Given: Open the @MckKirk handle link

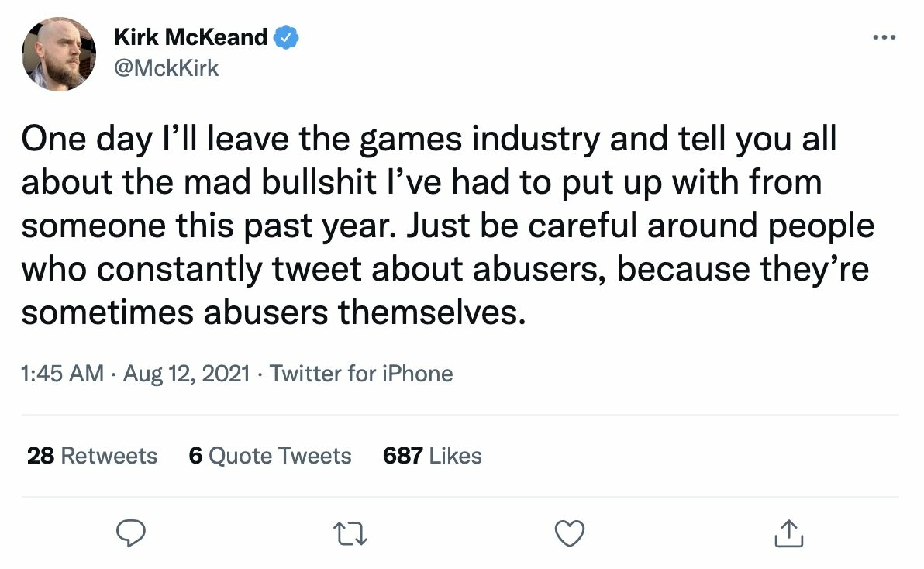Looking at the screenshot, I should tap(167, 68).
